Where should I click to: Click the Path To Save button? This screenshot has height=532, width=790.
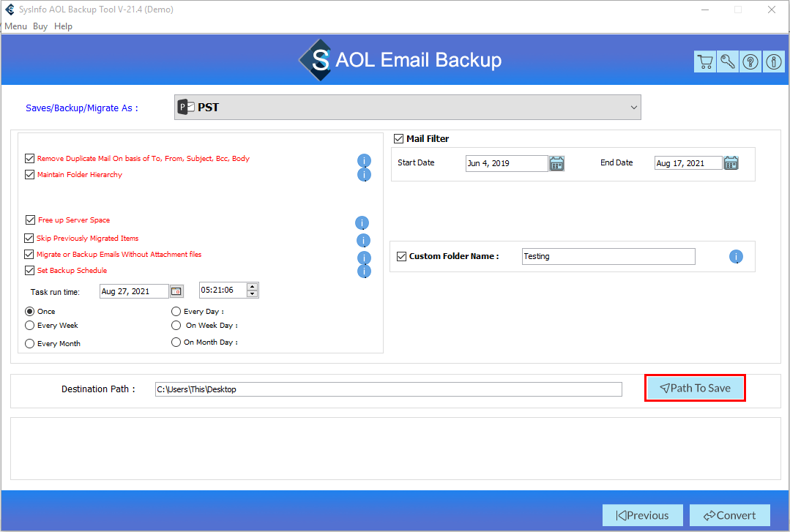coord(696,388)
